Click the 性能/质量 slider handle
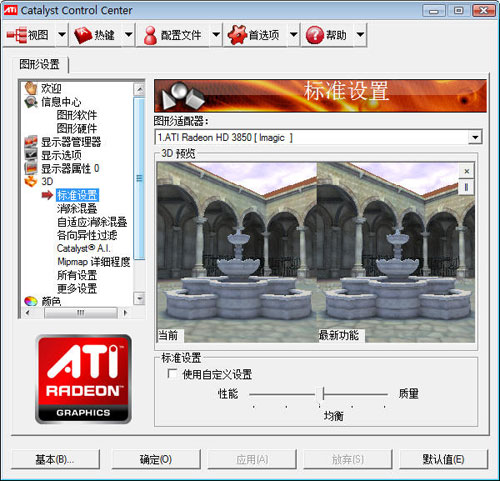The image size is (500, 481). click(323, 394)
